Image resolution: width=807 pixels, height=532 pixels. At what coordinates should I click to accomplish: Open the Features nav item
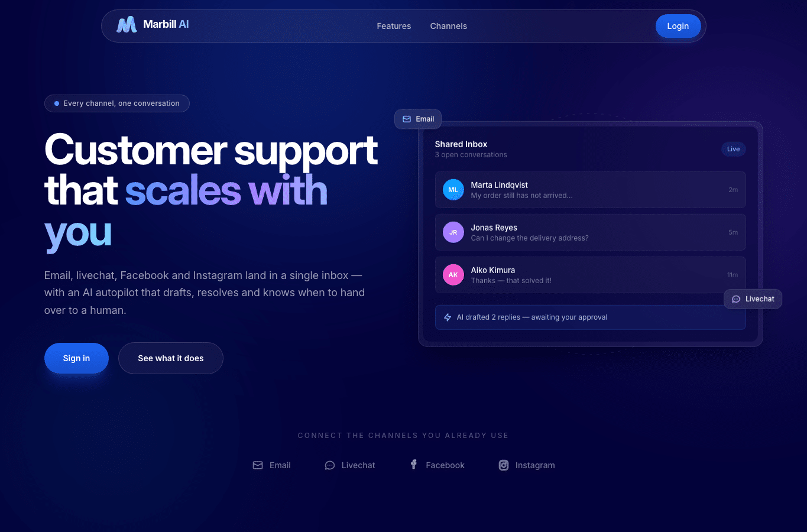(x=394, y=26)
